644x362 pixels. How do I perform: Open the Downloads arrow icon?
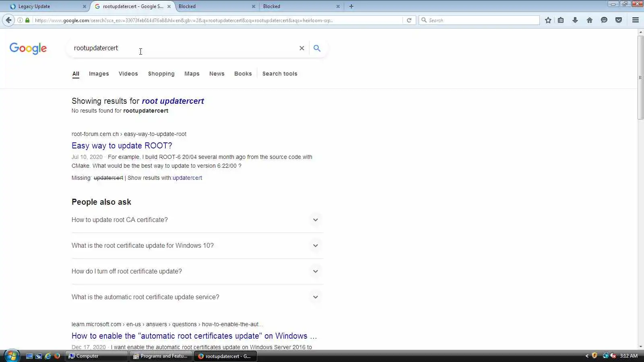click(x=575, y=20)
